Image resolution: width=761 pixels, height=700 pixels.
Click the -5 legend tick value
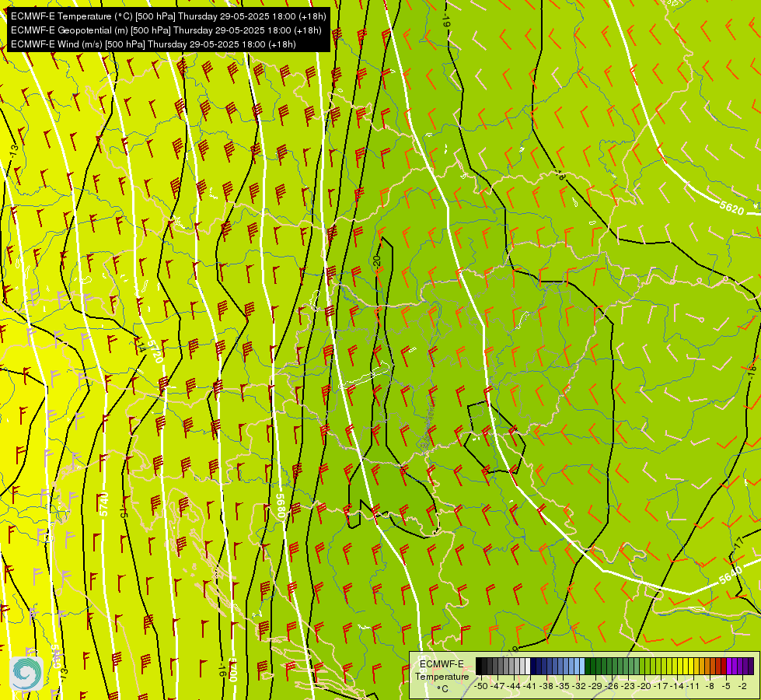[726, 686]
